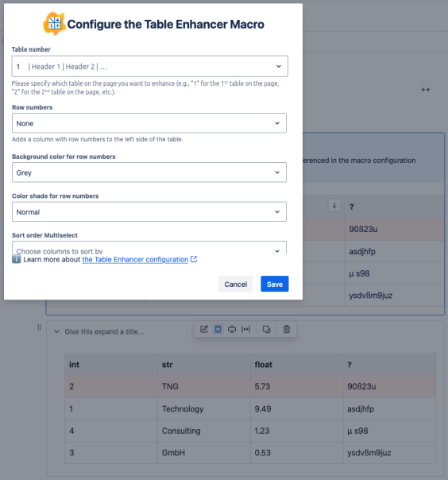Open the Row numbers dropdown showing None
Viewport: 448px width, 480px height.
[x=149, y=123]
